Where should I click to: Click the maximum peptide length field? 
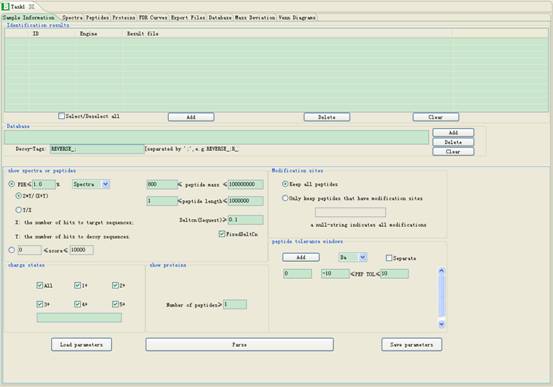click(246, 201)
